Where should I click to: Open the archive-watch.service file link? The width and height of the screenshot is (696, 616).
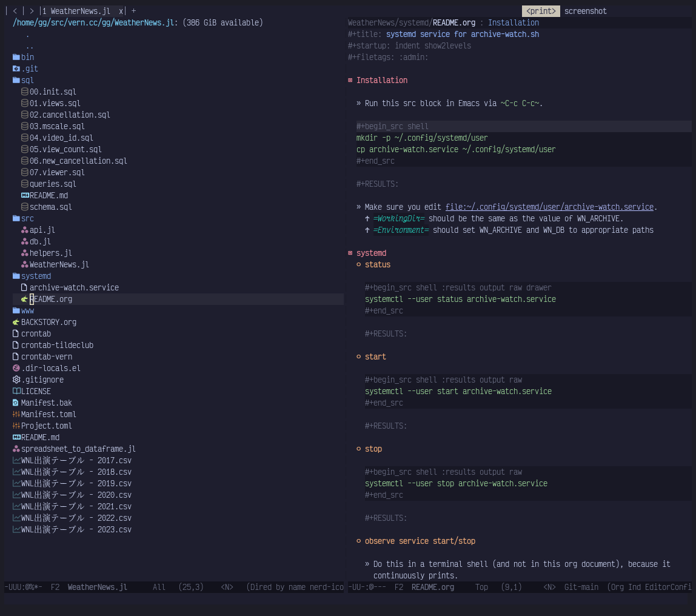click(x=549, y=207)
